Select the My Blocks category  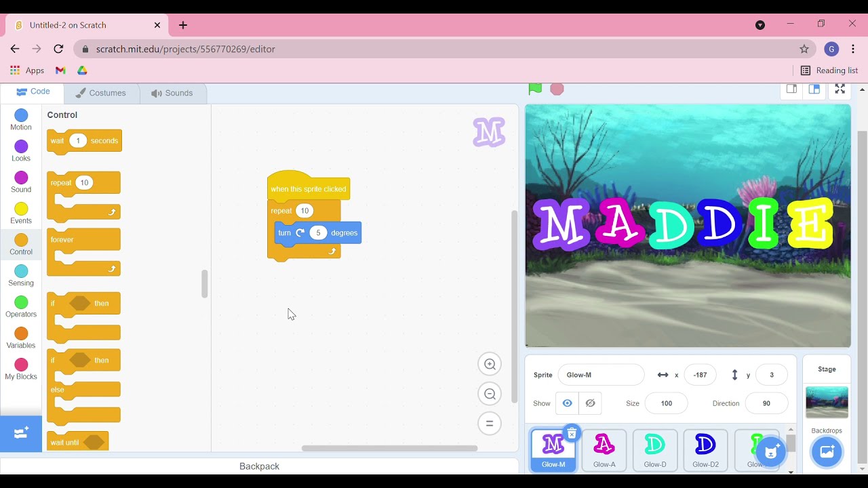point(21,369)
